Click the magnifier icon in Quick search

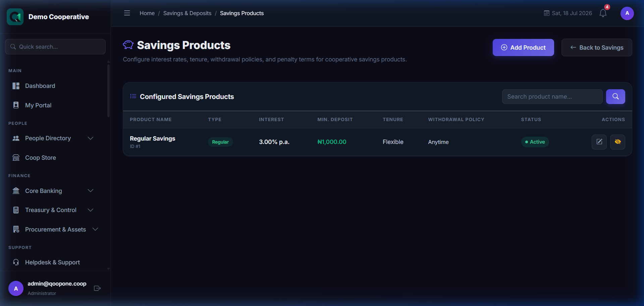pos(13,47)
